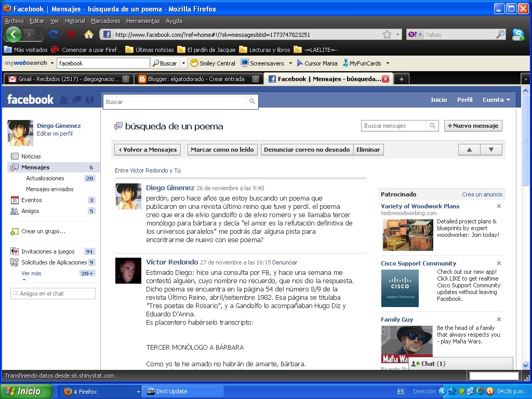Open the mywebsearch dropdown arrow
532x399 pixels.
[x=52, y=63]
